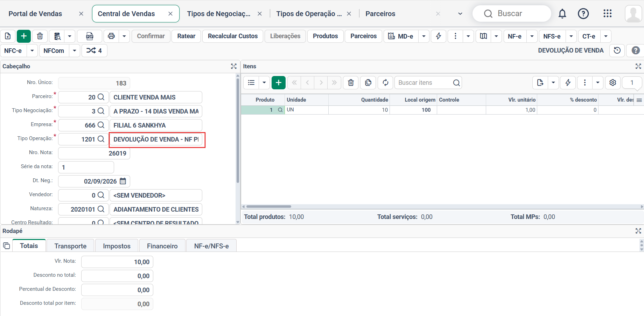The image size is (644, 316).
Task: Click the green add new record button
Action: pos(24,36)
